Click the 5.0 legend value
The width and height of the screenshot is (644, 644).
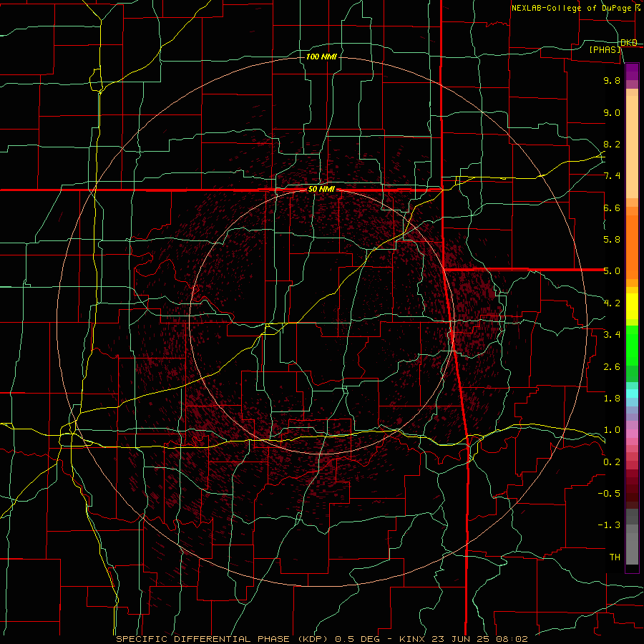point(612,271)
